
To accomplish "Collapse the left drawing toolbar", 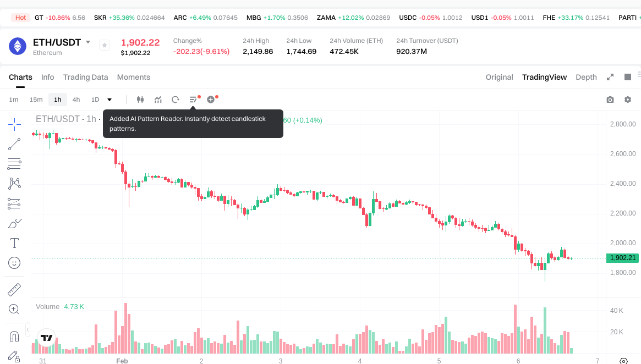I will click(x=28, y=330).
